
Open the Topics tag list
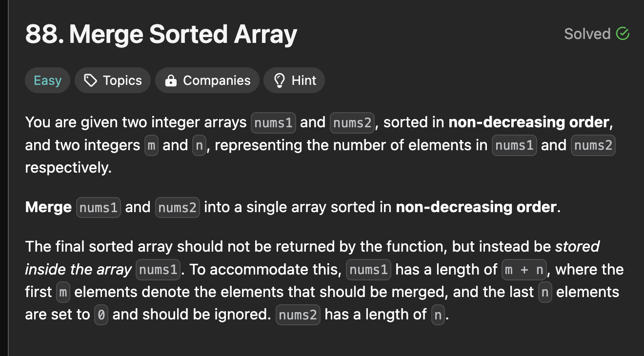tap(113, 80)
